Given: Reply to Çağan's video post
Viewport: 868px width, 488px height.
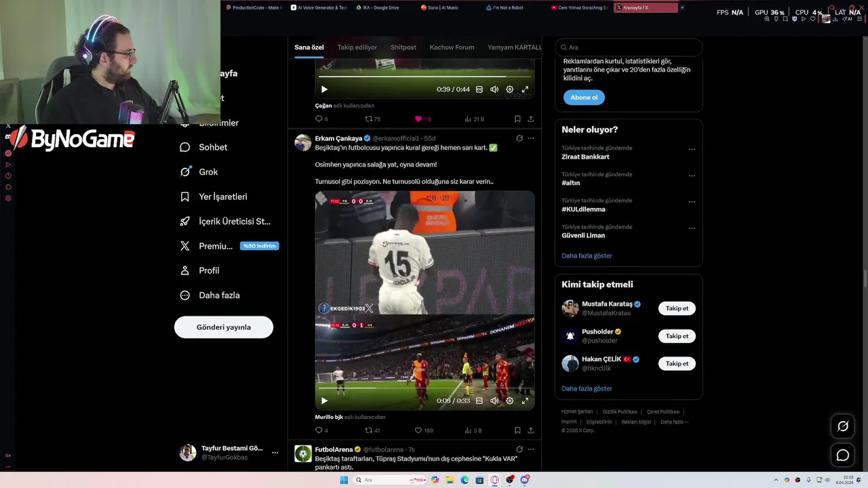Looking at the screenshot, I should 321,119.
